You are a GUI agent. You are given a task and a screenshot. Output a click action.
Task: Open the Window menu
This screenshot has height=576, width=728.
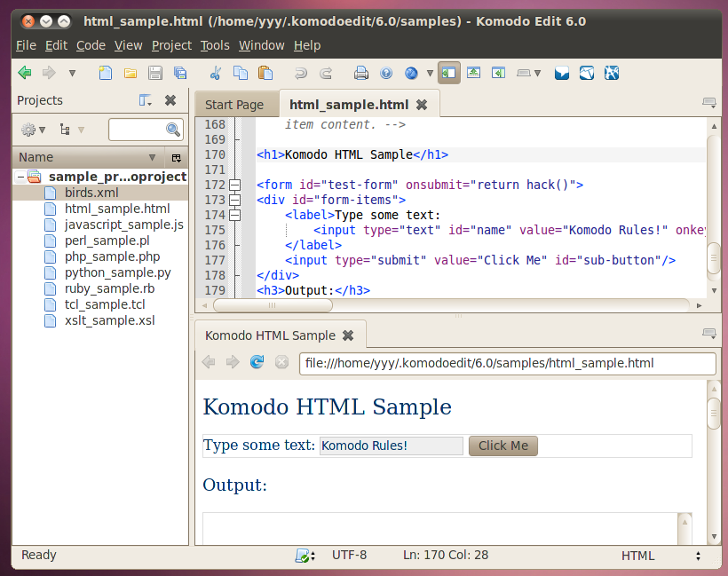click(x=261, y=45)
